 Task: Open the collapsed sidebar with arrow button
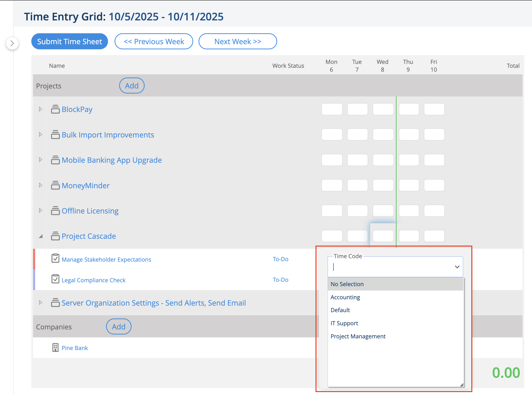12,43
